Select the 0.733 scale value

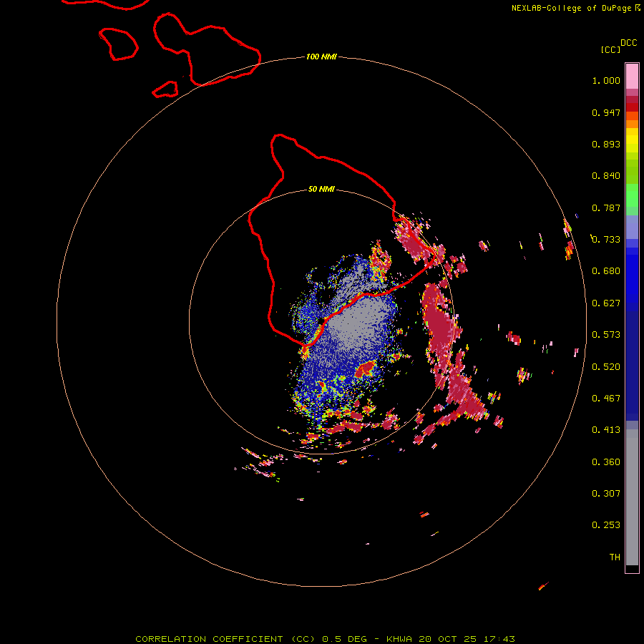(x=606, y=240)
